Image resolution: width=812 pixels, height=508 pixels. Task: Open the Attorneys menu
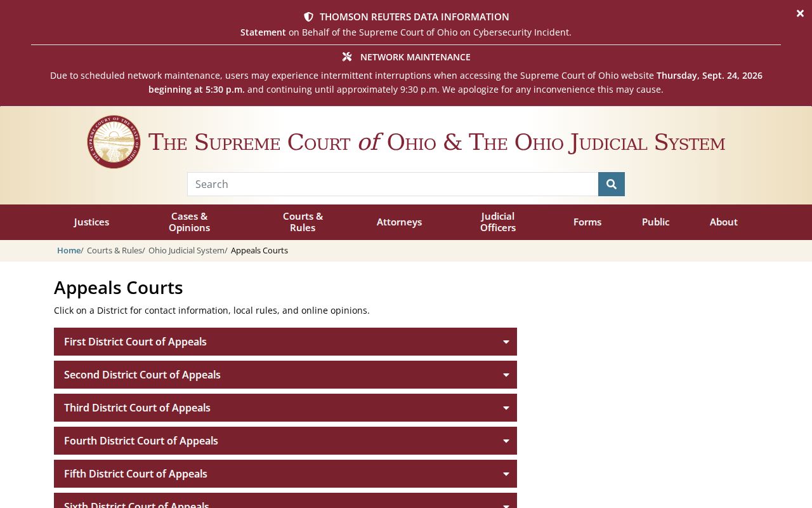coord(399,222)
